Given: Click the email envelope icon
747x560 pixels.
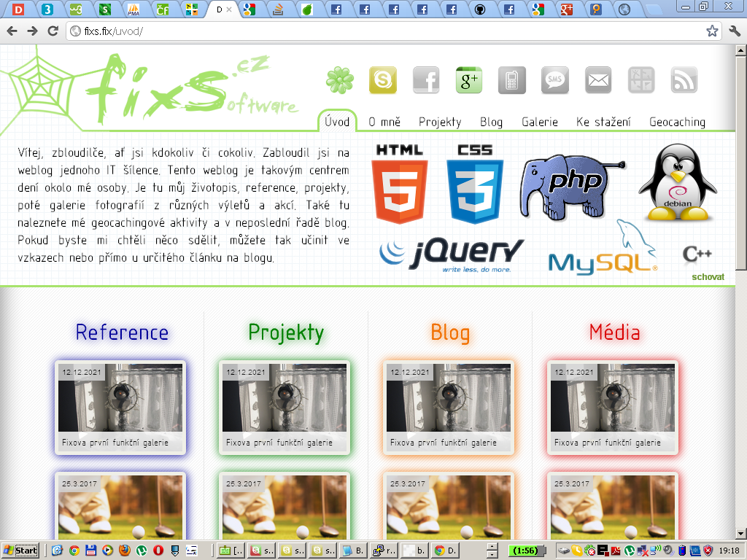Looking at the screenshot, I should coord(598,79).
